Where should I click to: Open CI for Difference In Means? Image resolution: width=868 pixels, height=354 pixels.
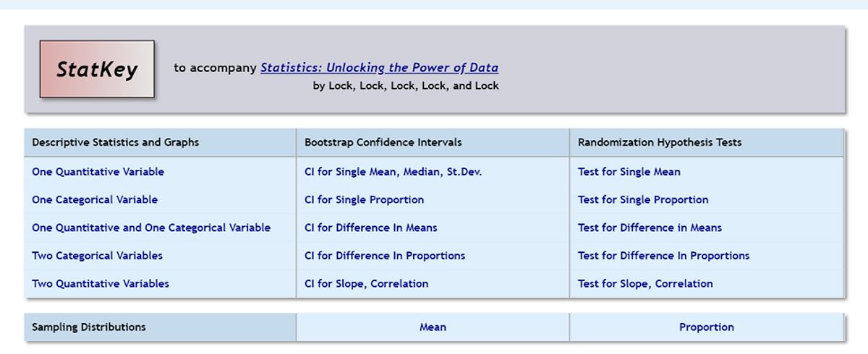coord(370,228)
